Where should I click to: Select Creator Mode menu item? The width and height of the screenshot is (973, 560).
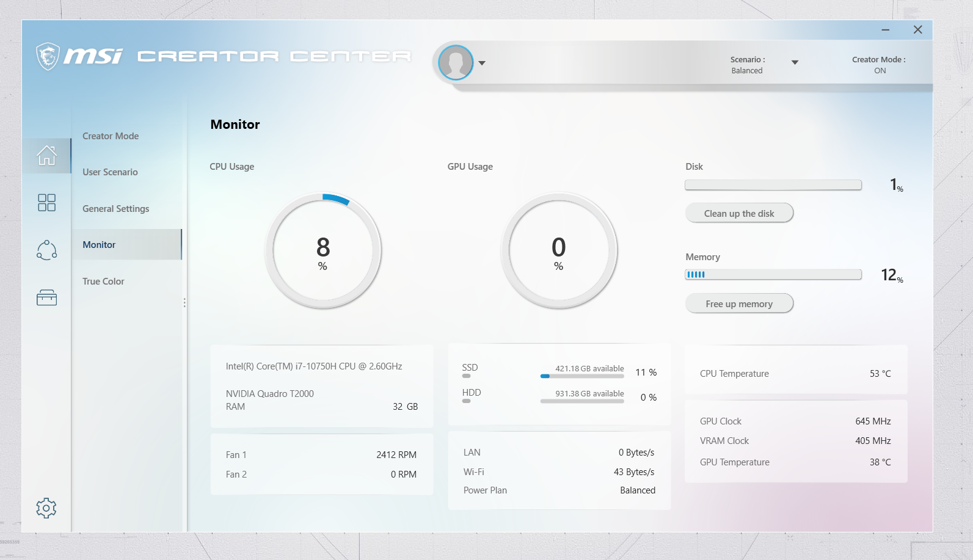click(111, 136)
